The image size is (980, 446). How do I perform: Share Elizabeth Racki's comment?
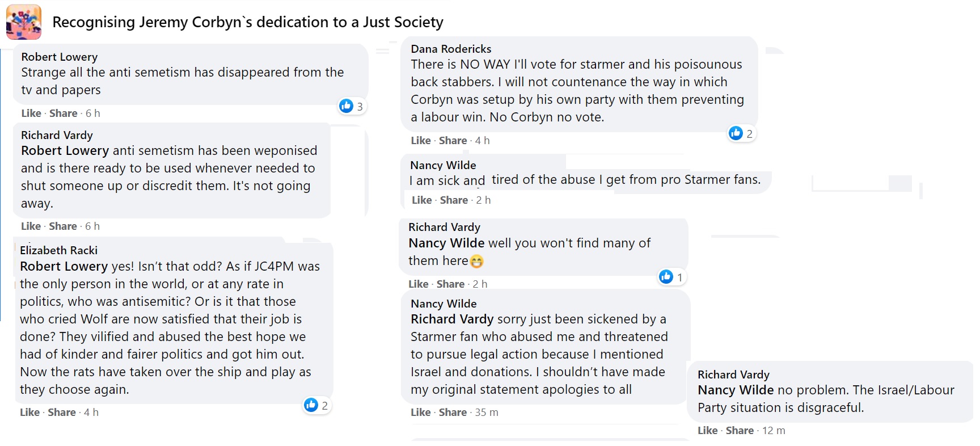62,413
